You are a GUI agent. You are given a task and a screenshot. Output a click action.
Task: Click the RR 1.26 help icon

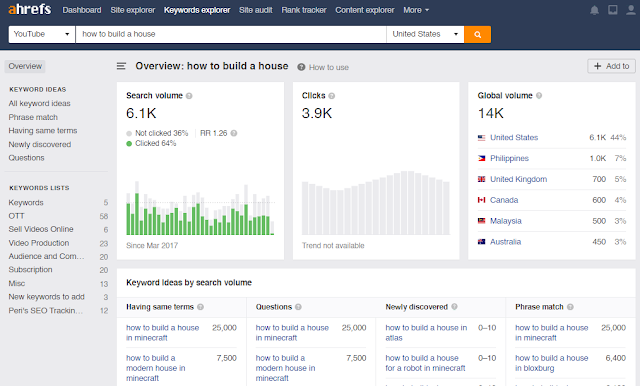click(234, 133)
